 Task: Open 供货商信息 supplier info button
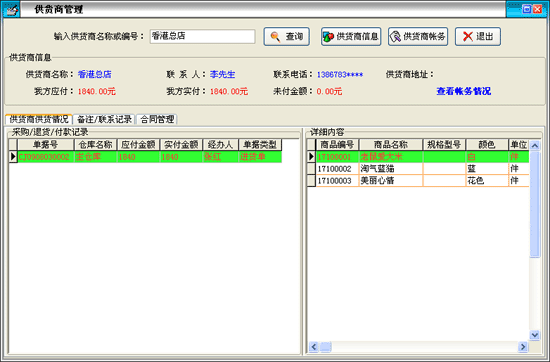click(351, 36)
